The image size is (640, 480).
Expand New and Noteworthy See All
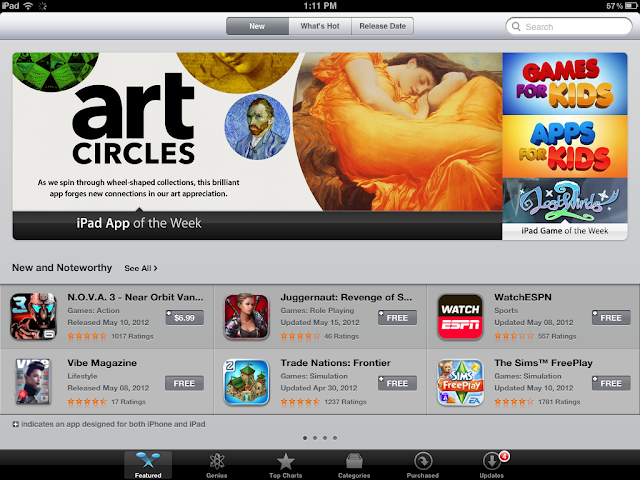141,268
